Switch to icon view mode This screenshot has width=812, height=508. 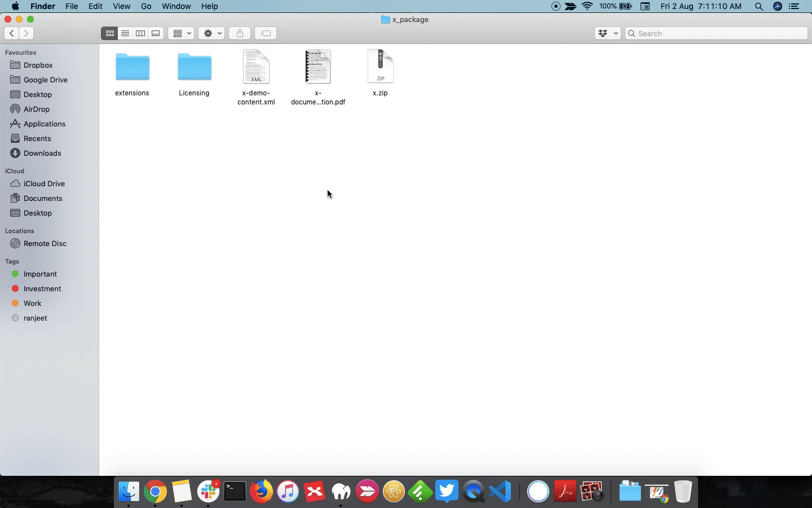(110, 33)
